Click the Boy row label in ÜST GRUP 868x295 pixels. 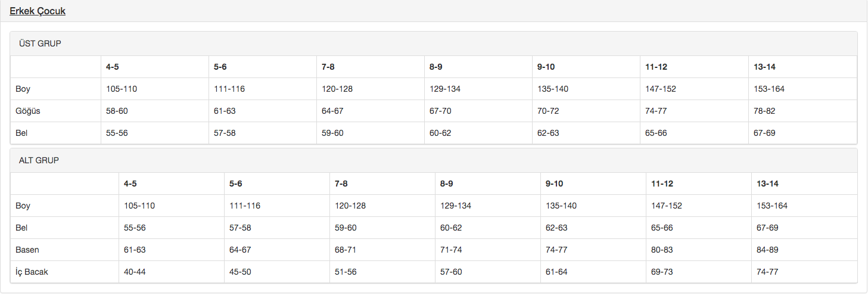(23, 89)
